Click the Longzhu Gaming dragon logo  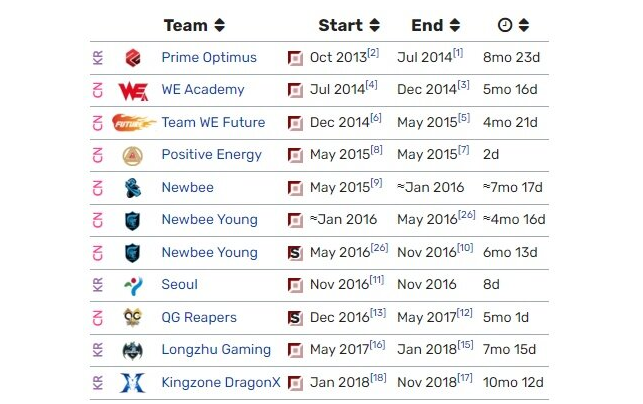(132, 350)
